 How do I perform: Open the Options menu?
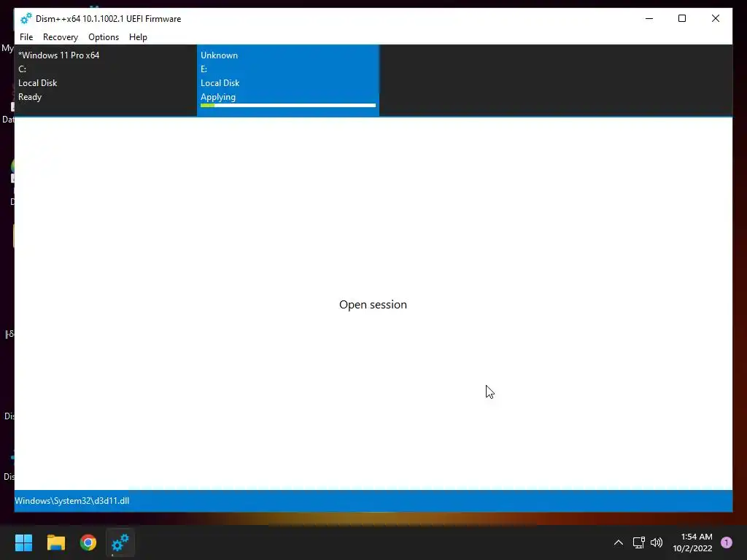[x=104, y=37]
